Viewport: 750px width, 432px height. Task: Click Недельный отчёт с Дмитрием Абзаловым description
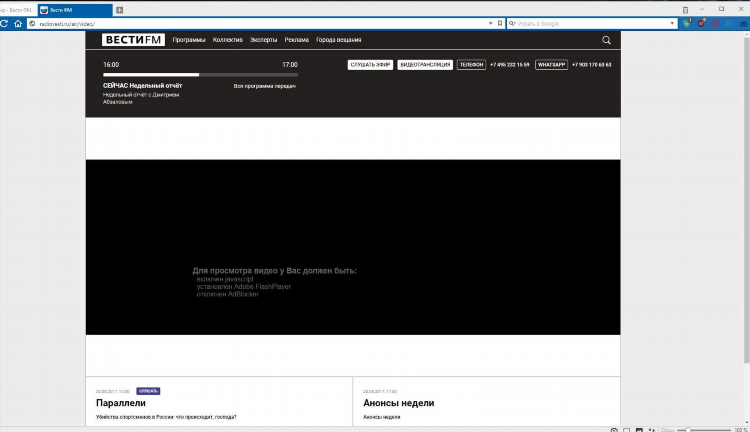coord(141,98)
